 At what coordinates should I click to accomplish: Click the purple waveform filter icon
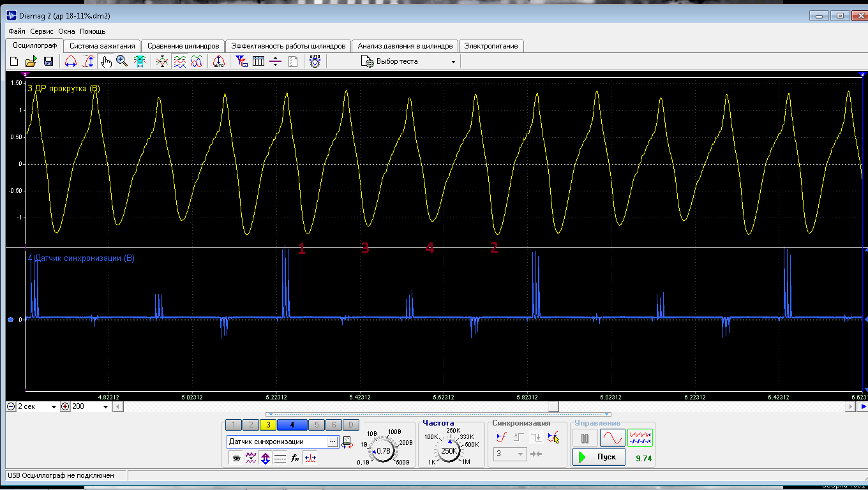(251, 457)
